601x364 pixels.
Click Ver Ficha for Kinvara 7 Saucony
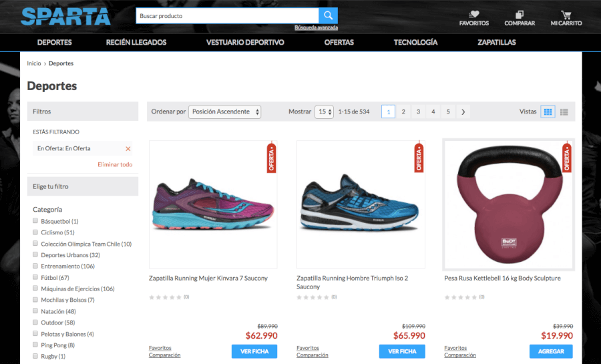pyautogui.click(x=254, y=351)
